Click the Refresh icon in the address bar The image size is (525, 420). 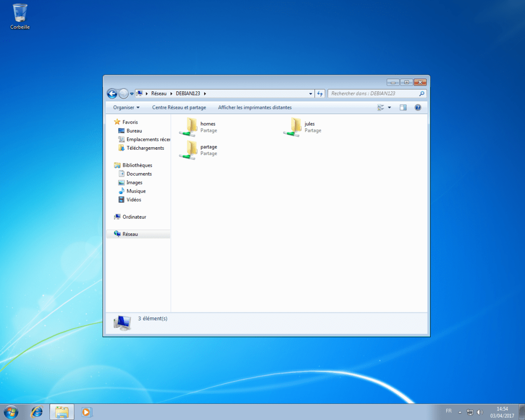[x=320, y=93]
